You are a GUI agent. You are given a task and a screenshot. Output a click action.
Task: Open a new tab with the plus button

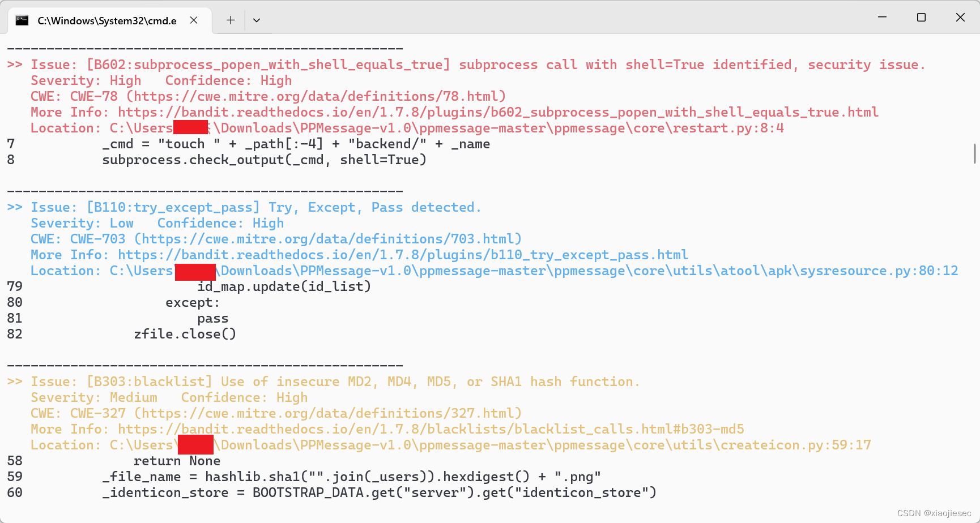point(231,20)
